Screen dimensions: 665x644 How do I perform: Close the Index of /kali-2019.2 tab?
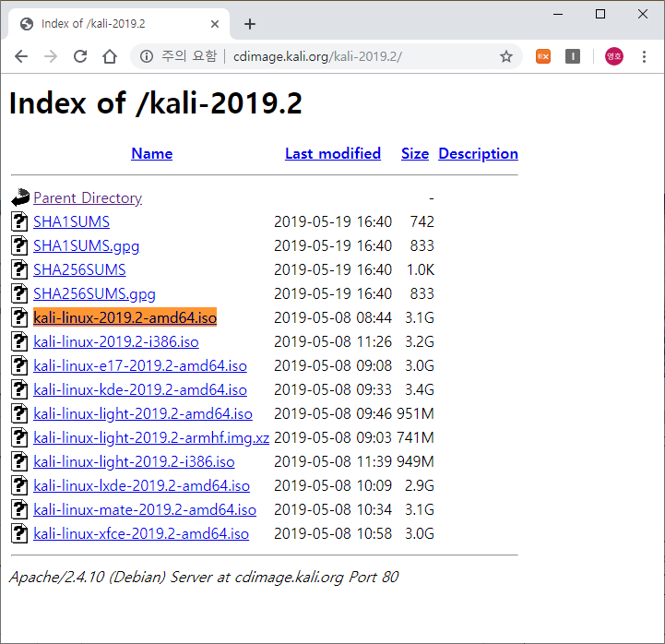click(x=215, y=24)
